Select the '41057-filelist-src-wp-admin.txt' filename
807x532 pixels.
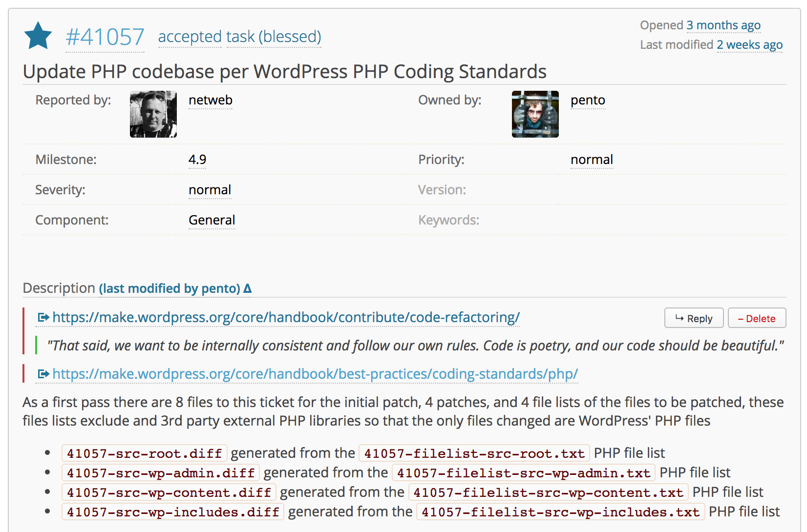(524, 473)
